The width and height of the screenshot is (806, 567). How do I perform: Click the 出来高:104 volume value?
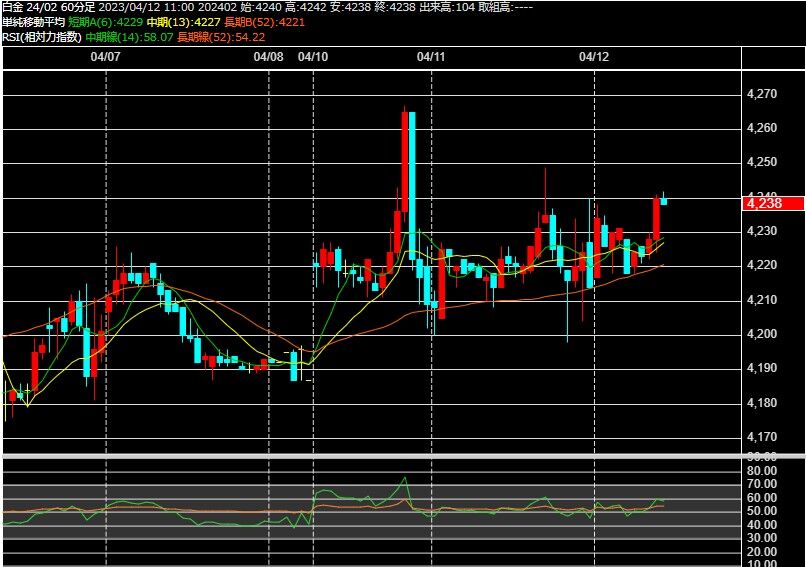[x=446, y=7]
